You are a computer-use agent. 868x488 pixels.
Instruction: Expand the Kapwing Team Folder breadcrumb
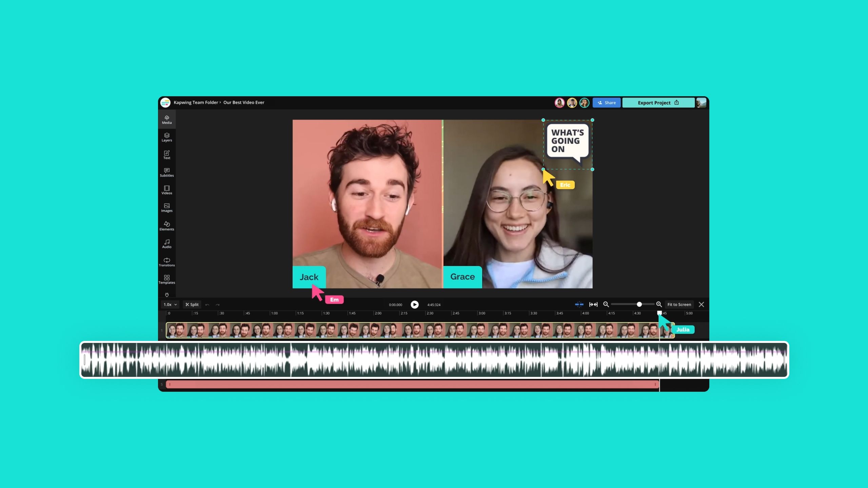(x=196, y=102)
